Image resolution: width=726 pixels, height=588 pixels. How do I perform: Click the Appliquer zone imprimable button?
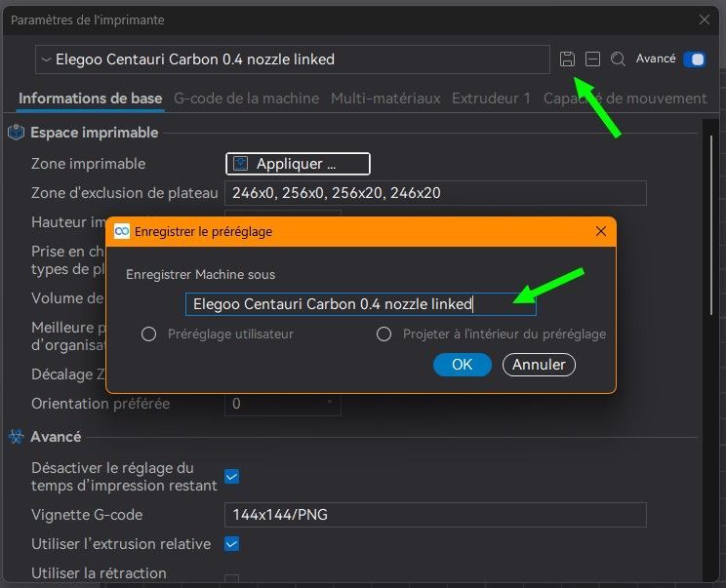click(x=298, y=164)
